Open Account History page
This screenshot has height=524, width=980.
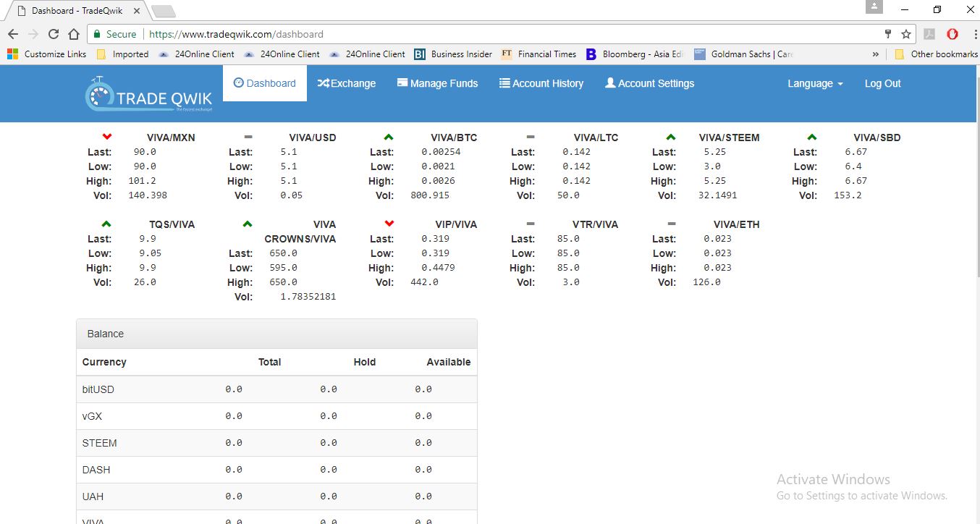click(541, 83)
